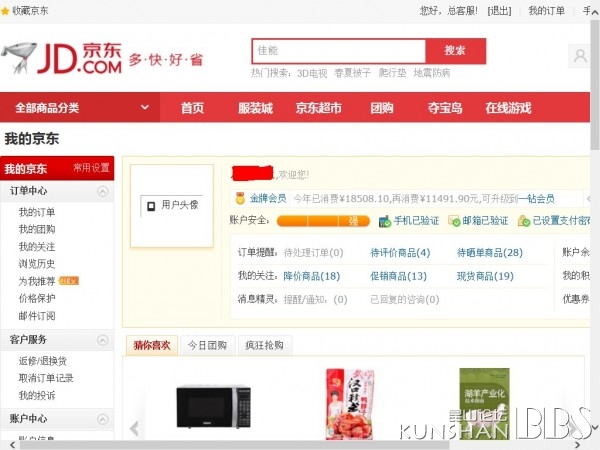This screenshot has height=450, width=600.
Task: Open the 京东超市 nav item
Action: click(318, 108)
